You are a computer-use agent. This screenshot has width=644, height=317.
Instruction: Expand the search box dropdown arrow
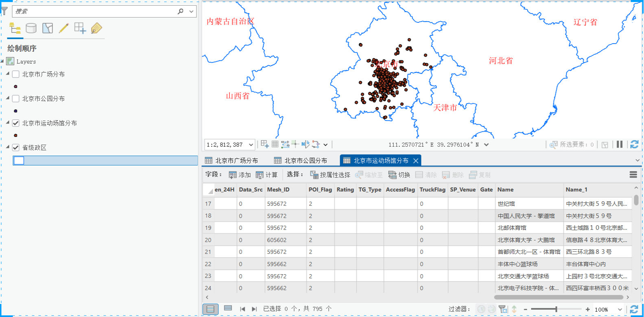pos(191,11)
